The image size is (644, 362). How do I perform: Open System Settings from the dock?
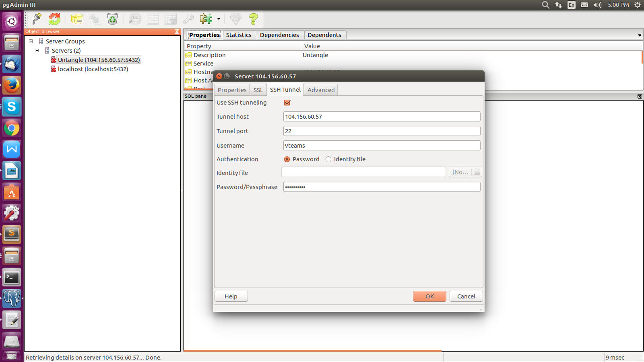[12, 213]
